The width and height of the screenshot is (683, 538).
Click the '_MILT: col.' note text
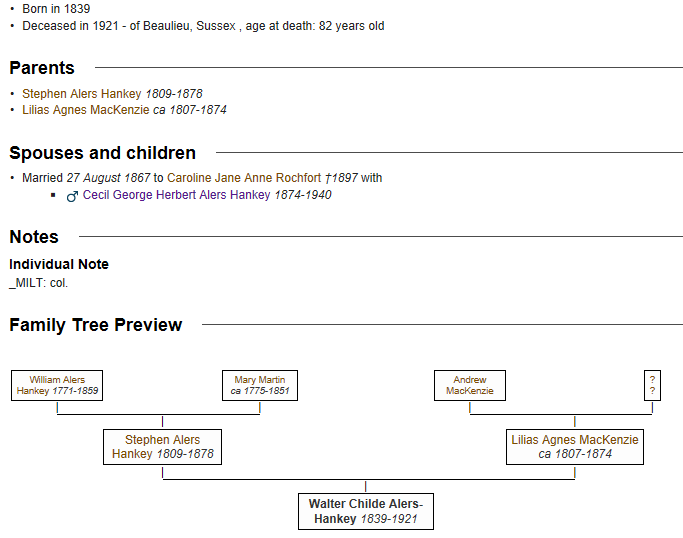coord(39,283)
